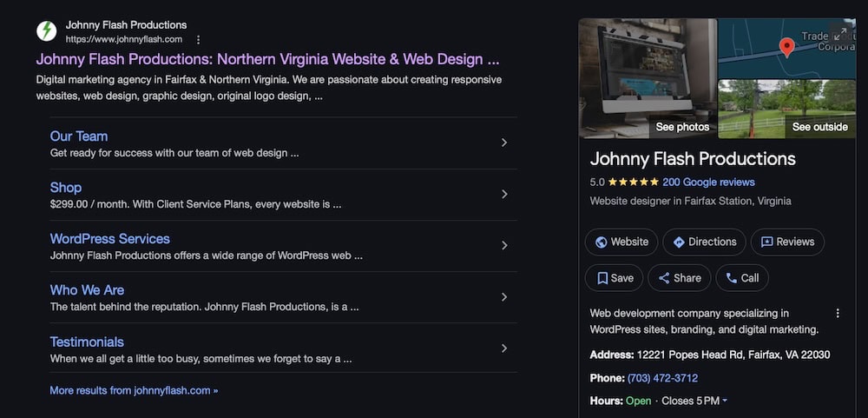
Task: Click the green Open hours status
Action: pyautogui.click(x=638, y=401)
